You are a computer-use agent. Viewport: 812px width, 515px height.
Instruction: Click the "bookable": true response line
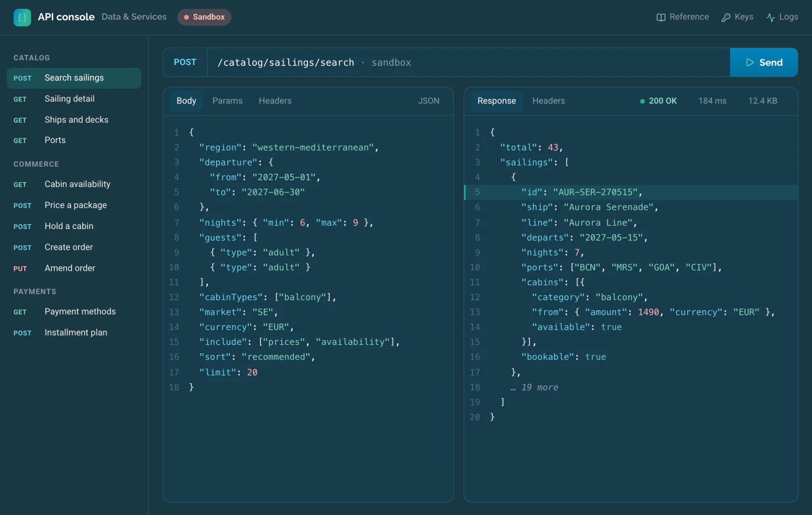[x=564, y=357]
